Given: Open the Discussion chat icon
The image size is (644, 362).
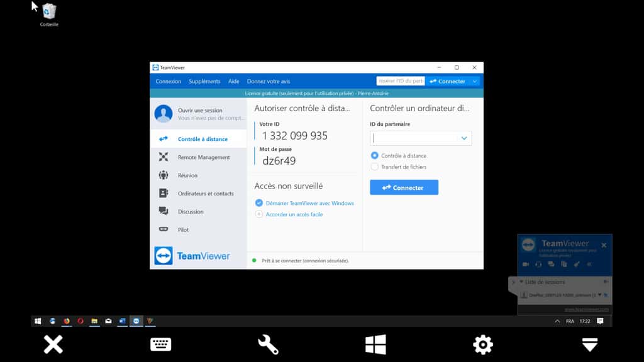Looking at the screenshot, I should point(164,211).
